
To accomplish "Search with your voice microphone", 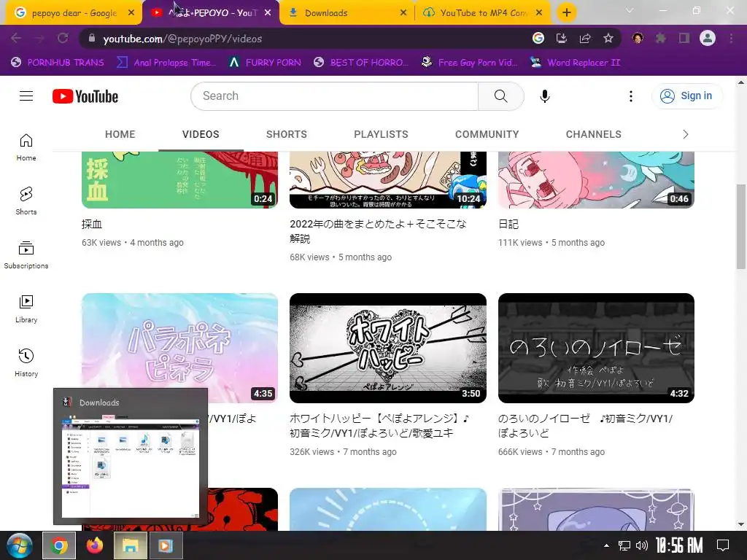I will [544, 96].
